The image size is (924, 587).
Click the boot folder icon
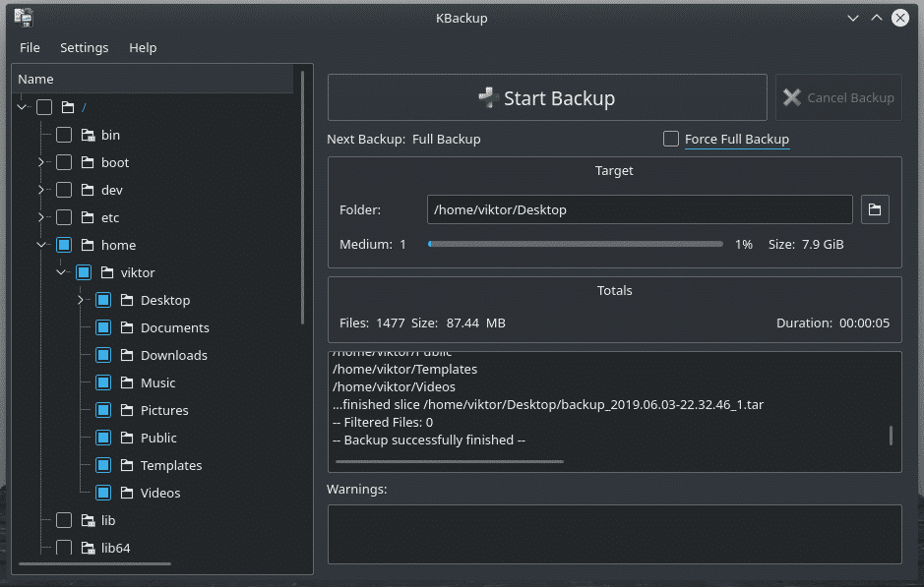tap(88, 162)
